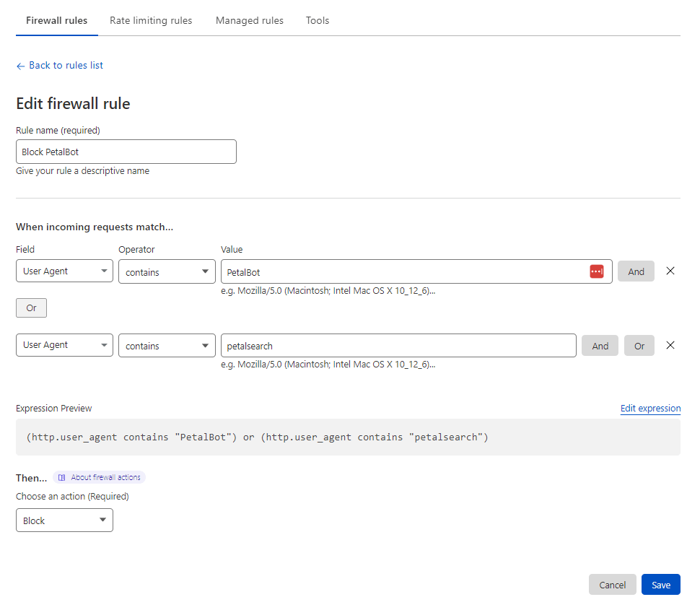Viewport: 700px width, 597px height.
Task: Click the red password manager icon in PetalBot field
Action: 596,271
